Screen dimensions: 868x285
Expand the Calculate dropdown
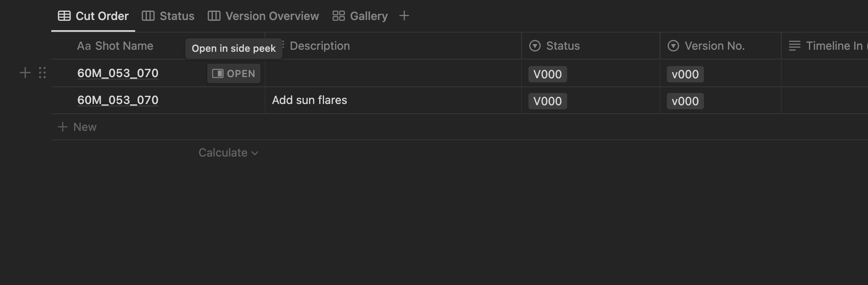coord(228,153)
